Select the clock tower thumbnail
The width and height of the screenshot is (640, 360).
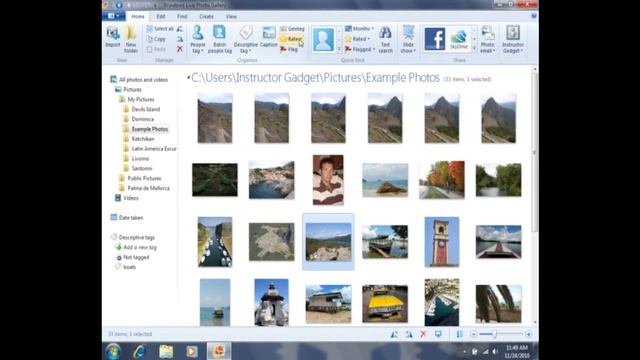(x=442, y=242)
